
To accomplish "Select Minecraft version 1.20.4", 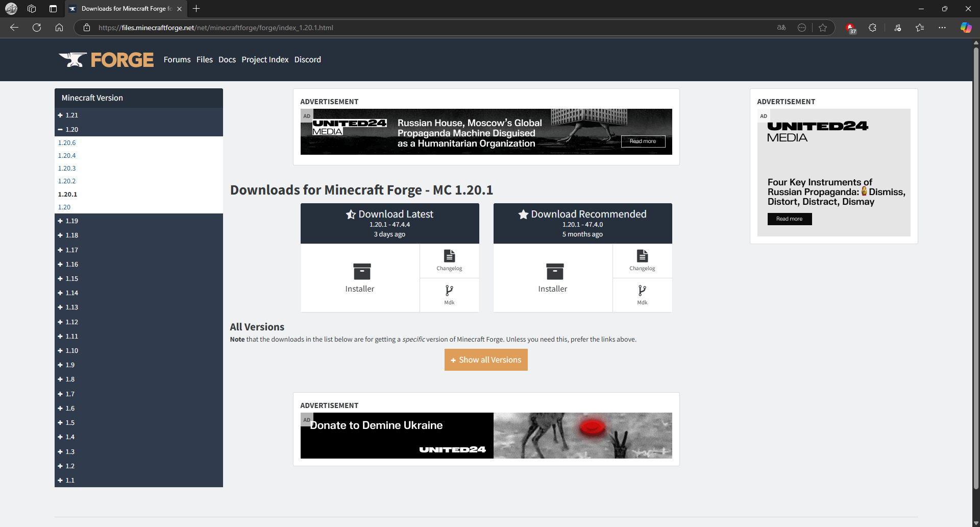I will point(67,155).
